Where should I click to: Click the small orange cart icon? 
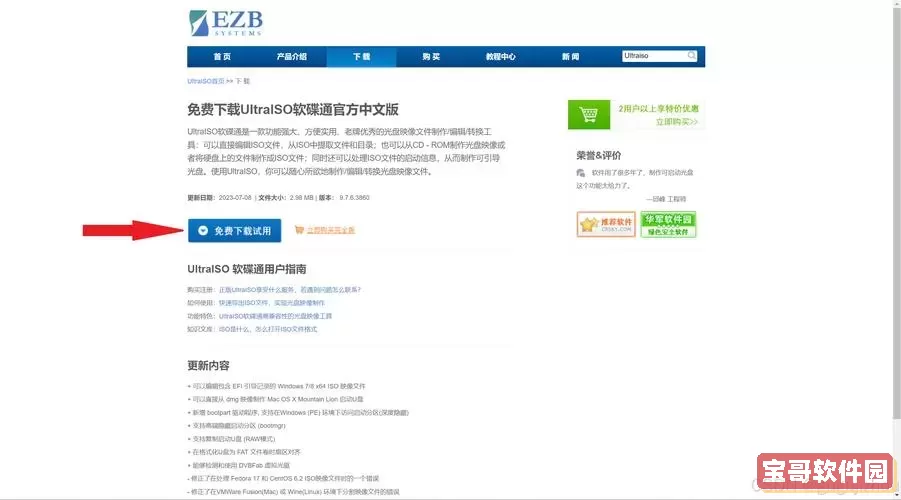point(299,230)
